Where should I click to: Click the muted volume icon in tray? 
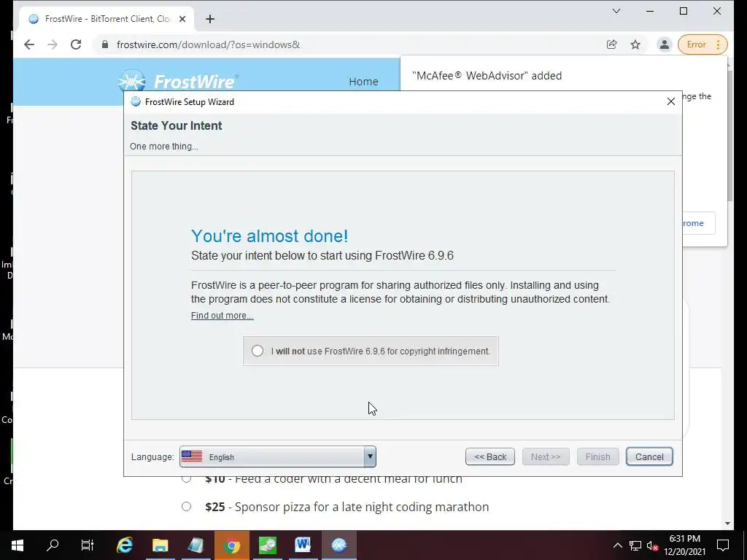[653, 545]
